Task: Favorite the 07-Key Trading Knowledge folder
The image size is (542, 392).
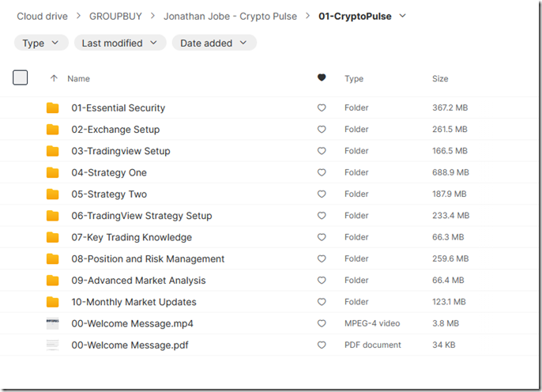Action: pos(322,237)
